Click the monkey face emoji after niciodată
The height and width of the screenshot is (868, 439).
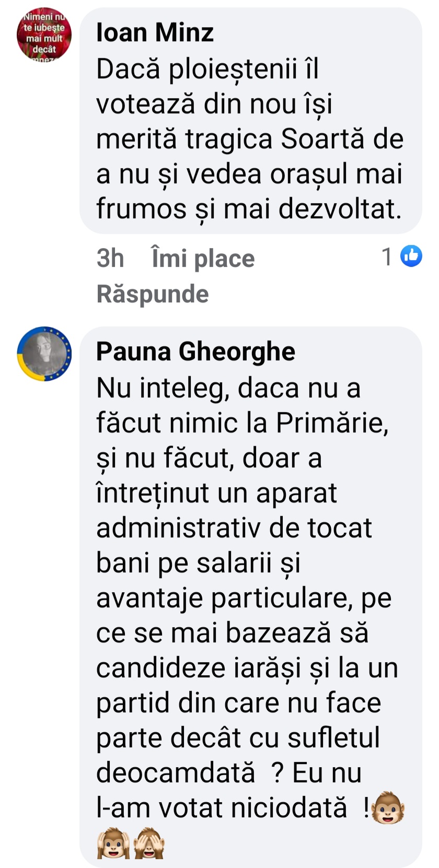(x=388, y=807)
